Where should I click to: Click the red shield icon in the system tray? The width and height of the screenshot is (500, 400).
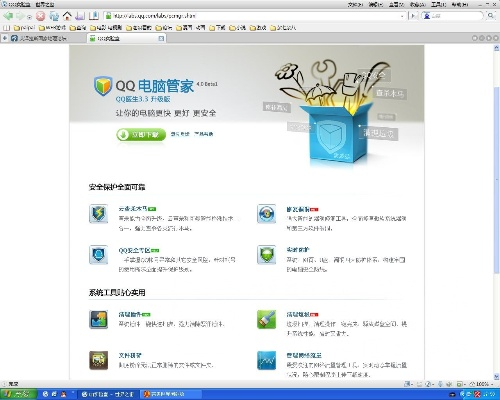pos(478,394)
